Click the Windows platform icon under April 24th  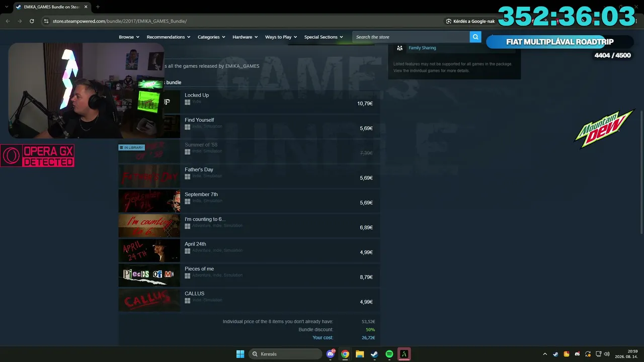click(x=187, y=251)
